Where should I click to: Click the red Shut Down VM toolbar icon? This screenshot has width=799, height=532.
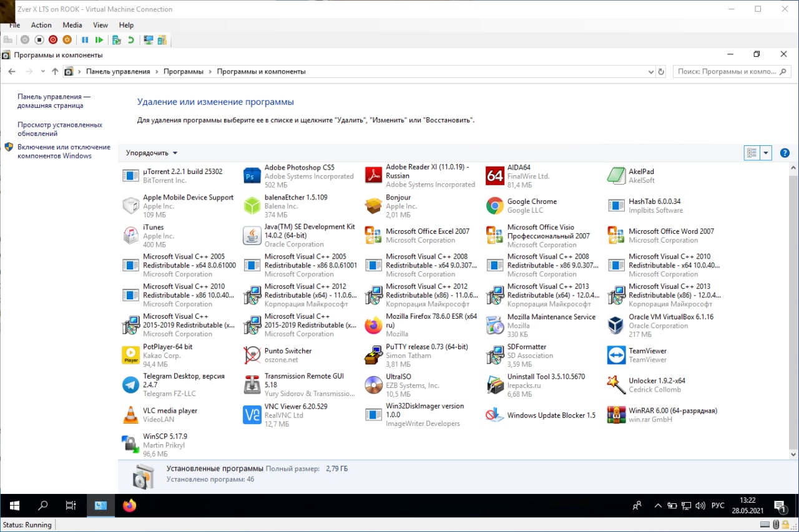coord(53,40)
